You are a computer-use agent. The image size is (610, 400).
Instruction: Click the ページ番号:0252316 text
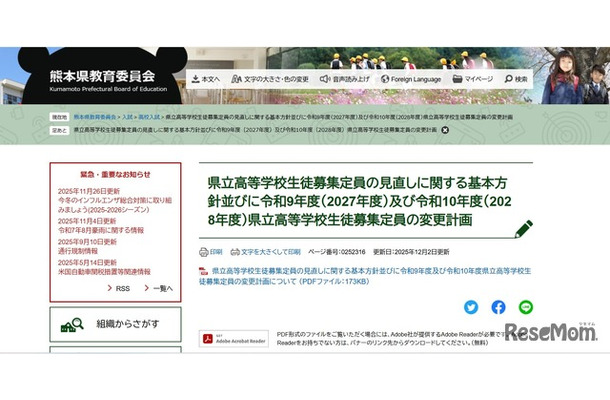337,252
